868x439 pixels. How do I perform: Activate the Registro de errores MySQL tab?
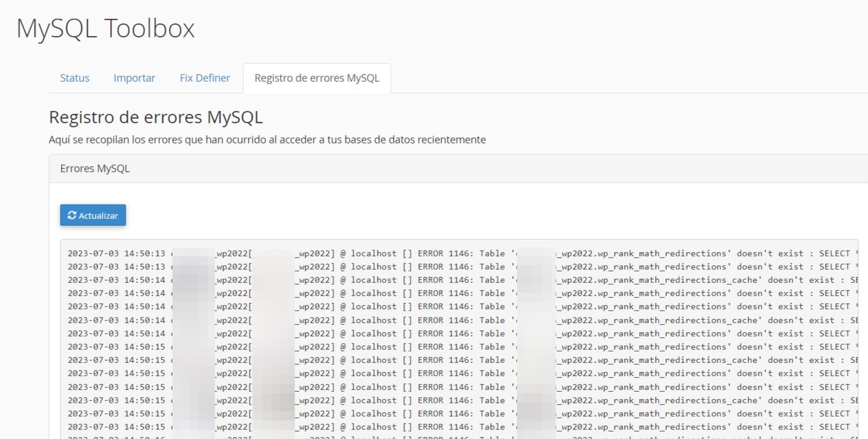tap(316, 78)
